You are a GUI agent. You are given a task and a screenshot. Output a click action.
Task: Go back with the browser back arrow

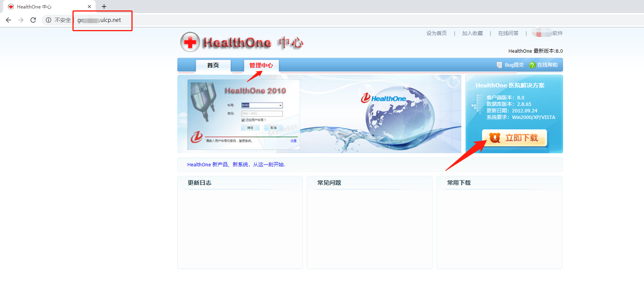click(8, 20)
